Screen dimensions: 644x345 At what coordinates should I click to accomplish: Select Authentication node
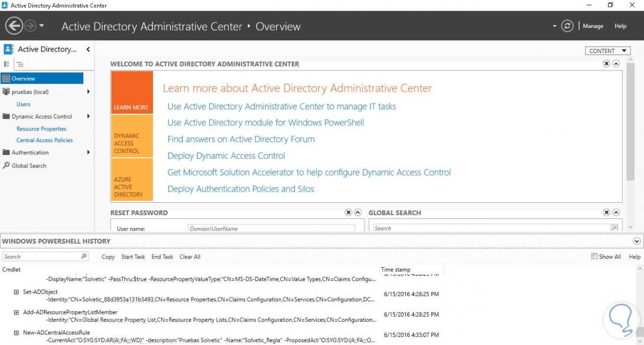(30, 152)
